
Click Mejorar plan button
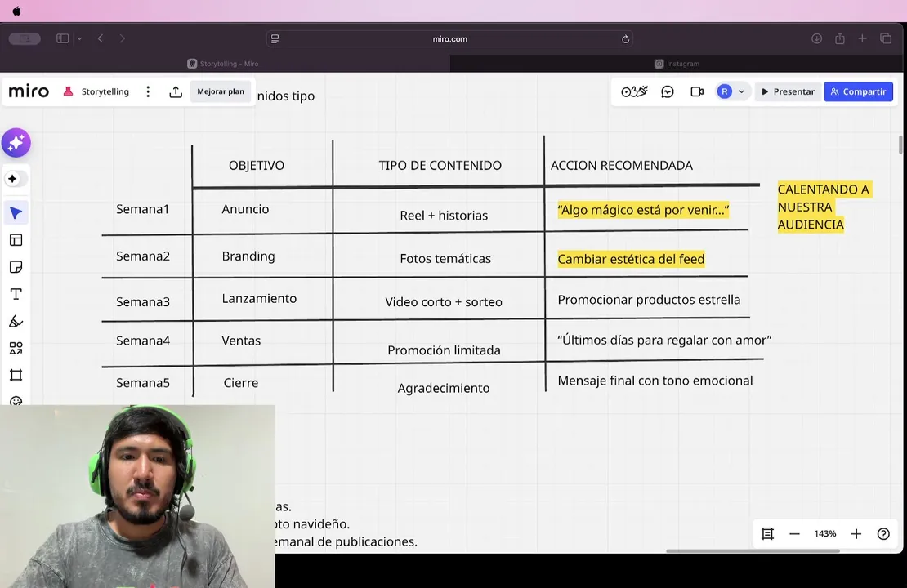pyautogui.click(x=221, y=91)
